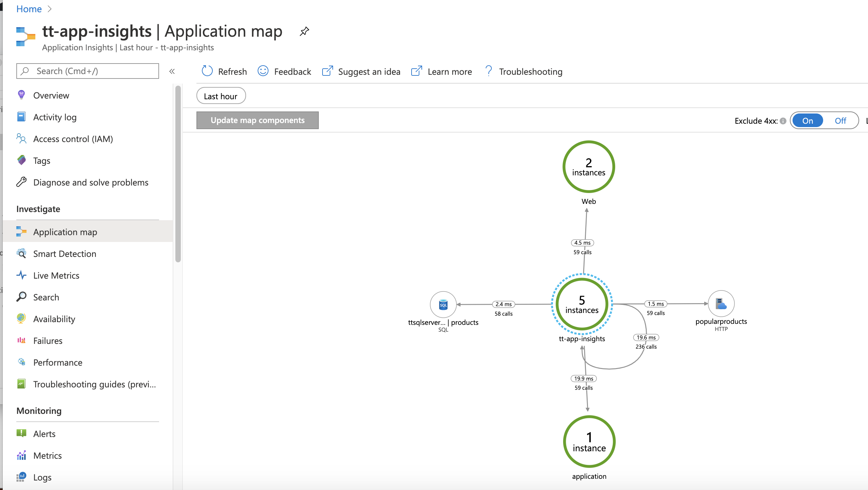Expand the Last hour time range dropdown
This screenshot has height=490, width=868.
pos(221,96)
